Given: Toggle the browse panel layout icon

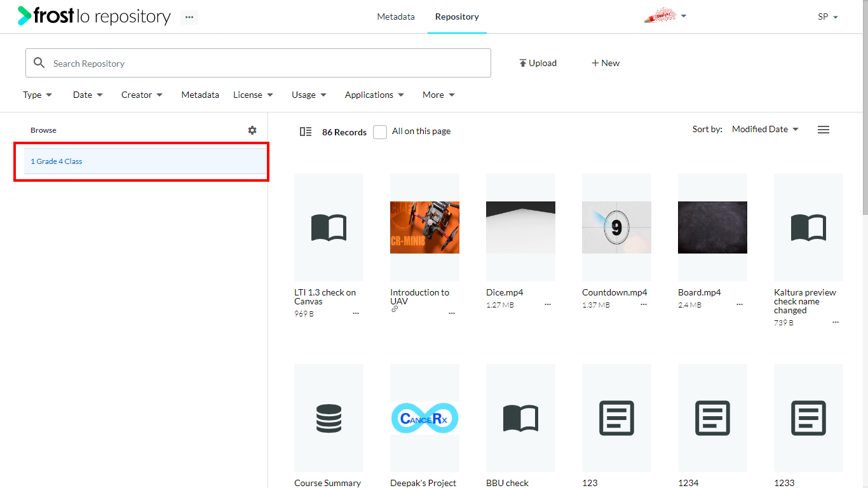Looking at the screenshot, I should click(306, 132).
